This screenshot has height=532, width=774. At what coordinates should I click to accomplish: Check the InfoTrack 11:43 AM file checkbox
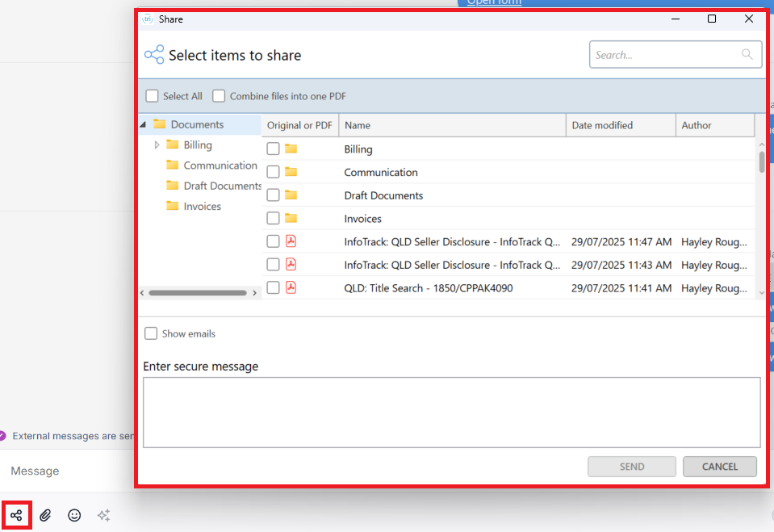[273, 264]
